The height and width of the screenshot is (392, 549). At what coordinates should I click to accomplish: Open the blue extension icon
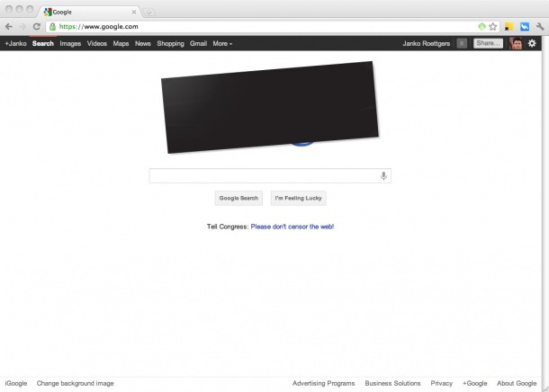525,27
